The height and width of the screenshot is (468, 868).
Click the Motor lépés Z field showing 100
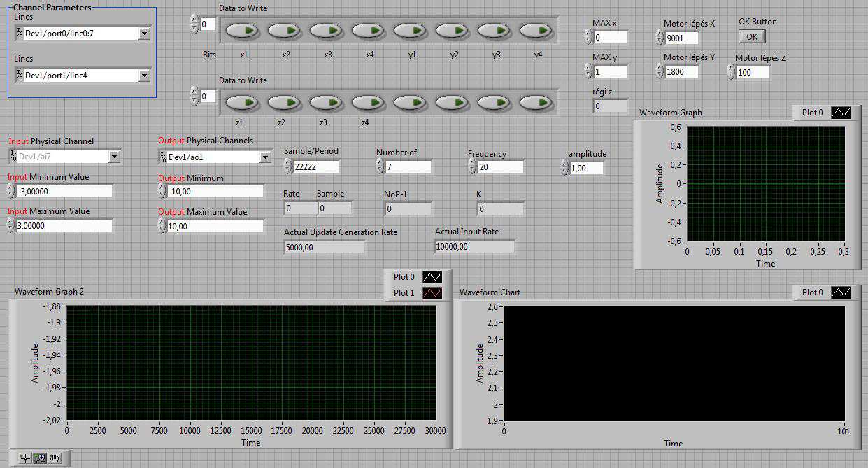click(753, 72)
